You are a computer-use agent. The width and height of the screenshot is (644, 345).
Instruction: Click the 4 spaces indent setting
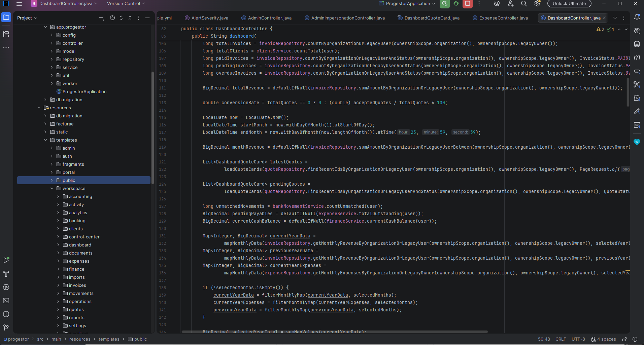[x=604, y=339]
